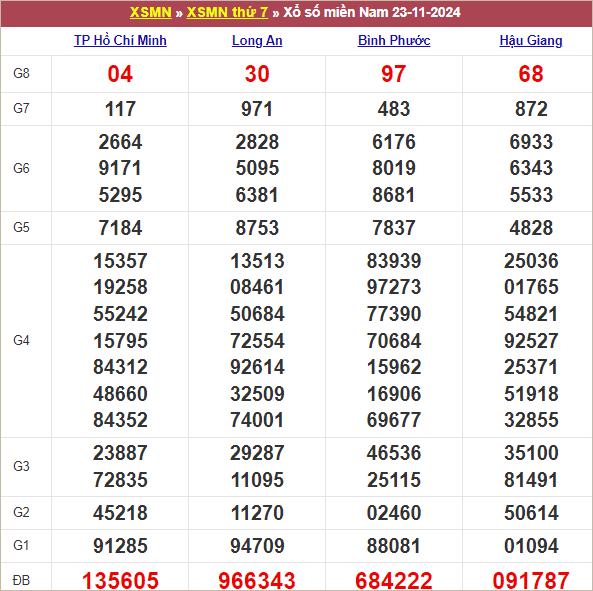Click G2 number 45218
Image resolution: width=593 pixels, height=591 pixels.
120,513
